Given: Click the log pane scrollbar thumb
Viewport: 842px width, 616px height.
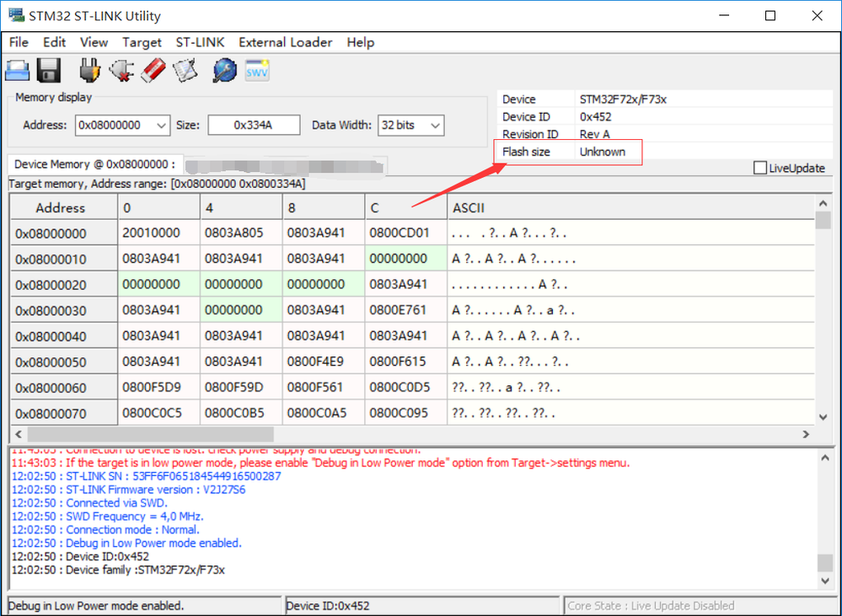Looking at the screenshot, I should point(825,563).
